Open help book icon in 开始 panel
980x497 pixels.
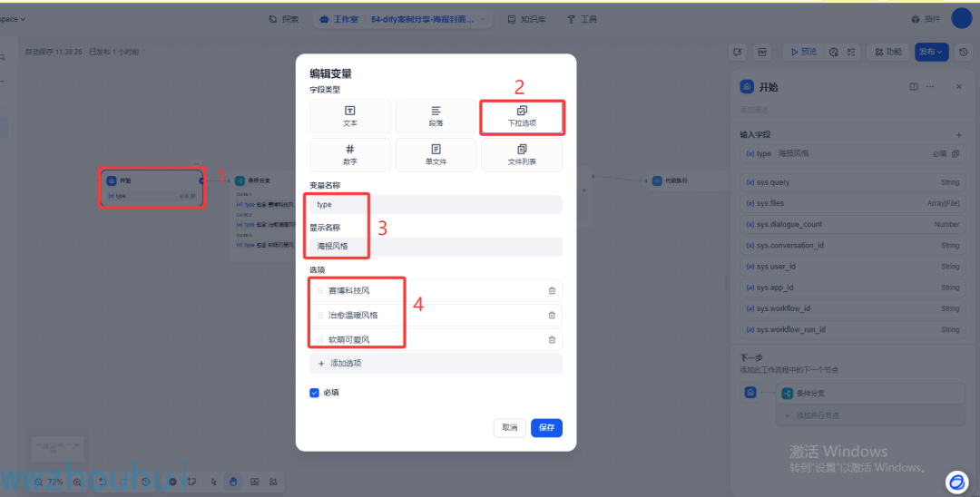(914, 87)
